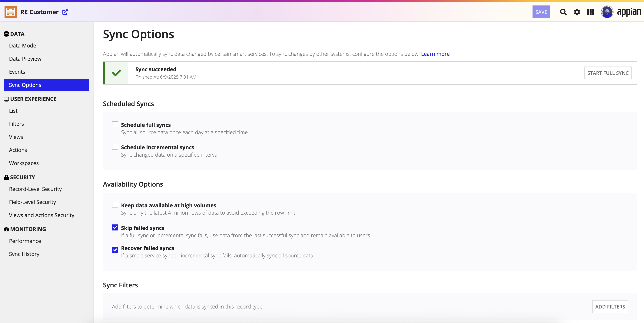Click the SAVE button
The image size is (644, 323).
point(541,12)
